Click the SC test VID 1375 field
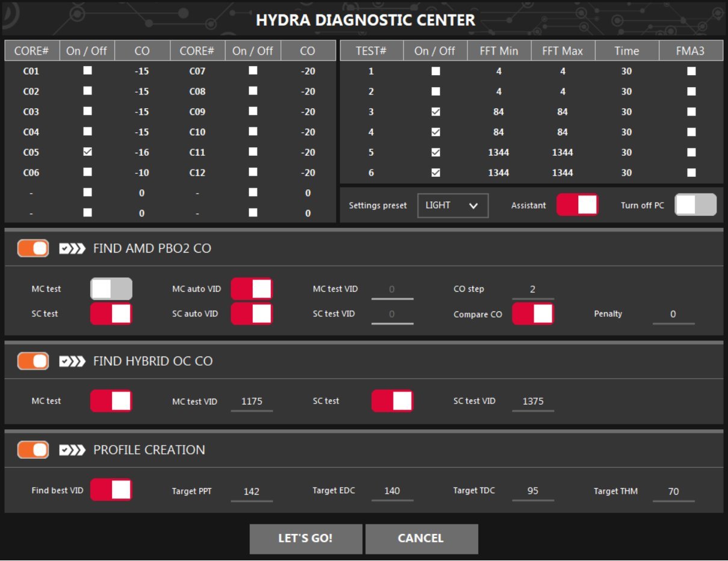728x561 pixels. click(532, 401)
